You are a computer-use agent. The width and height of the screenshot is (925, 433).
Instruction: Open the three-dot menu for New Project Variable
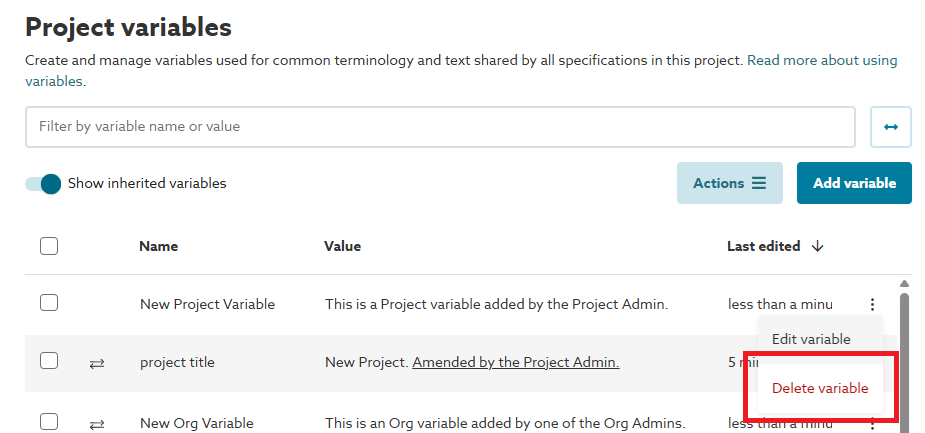(872, 304)
